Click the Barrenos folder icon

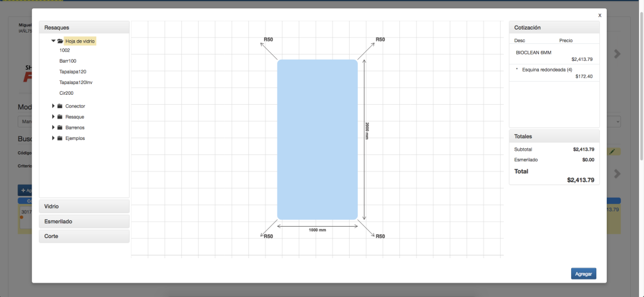tap(59, 127)
